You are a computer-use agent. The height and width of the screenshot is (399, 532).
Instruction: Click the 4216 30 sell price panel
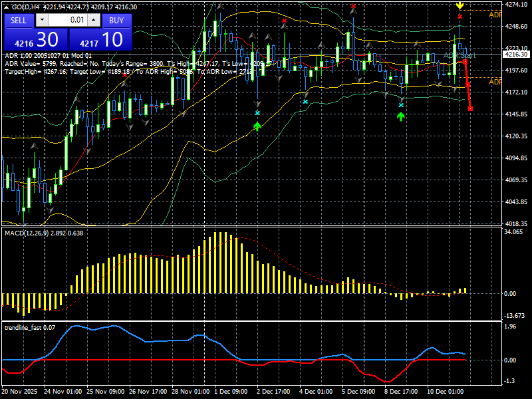[36, 39]
